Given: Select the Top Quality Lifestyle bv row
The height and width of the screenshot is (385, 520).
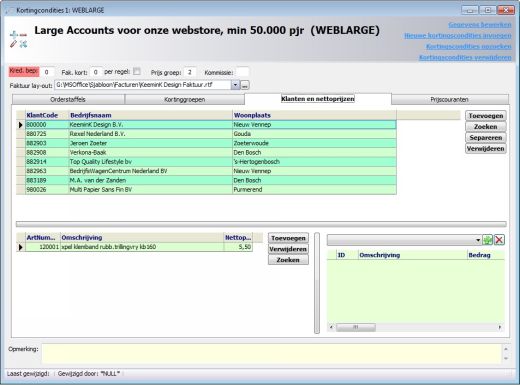Looking at the screenshot, I should [211, 162].
